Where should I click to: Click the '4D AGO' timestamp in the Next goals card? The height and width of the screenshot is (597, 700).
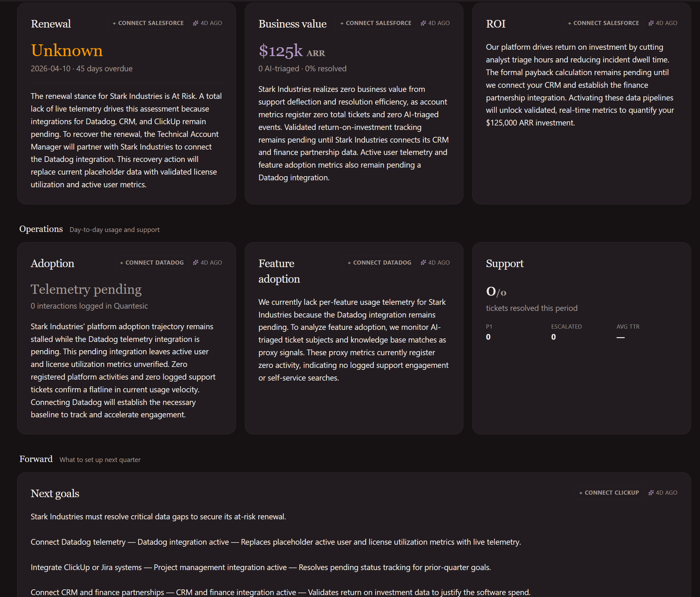pyautogui.click(x=666, y=492)
